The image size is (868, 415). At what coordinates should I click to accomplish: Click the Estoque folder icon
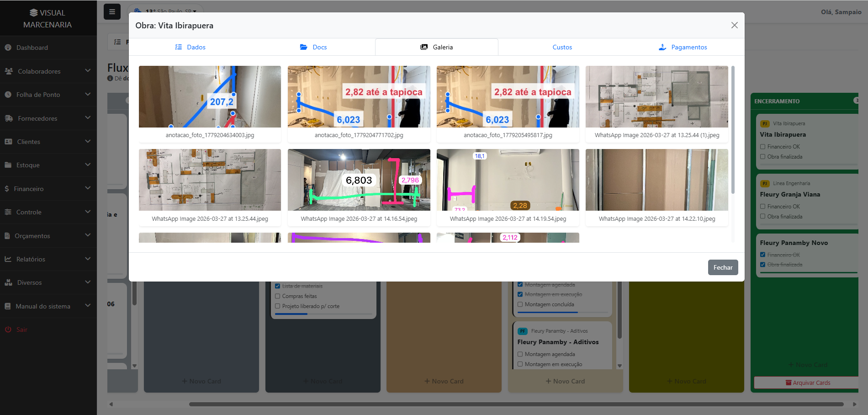point(8,165)
